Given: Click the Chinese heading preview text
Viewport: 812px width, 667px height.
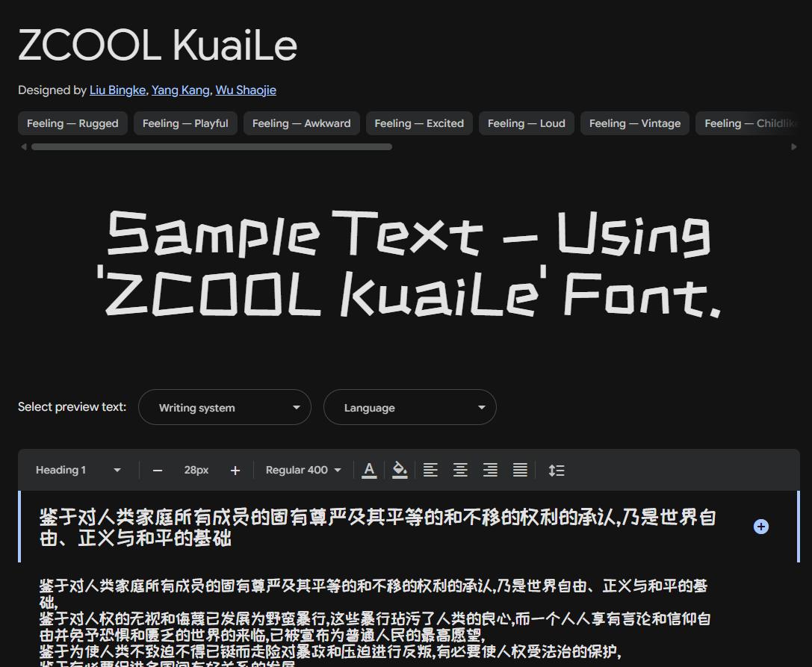Looking at the screenshot, I should click(377, 527).
